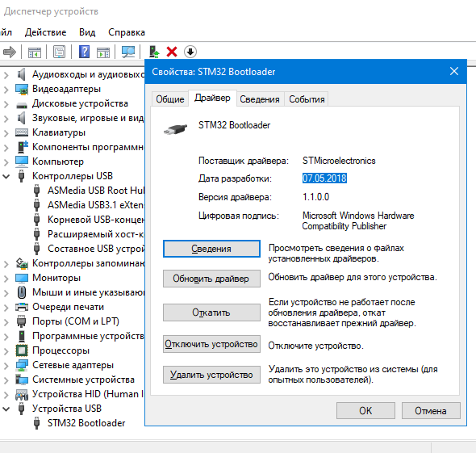Select the Корневой USB-концентратор item
The height and width of the screenshot is (453, 476).
96,220
